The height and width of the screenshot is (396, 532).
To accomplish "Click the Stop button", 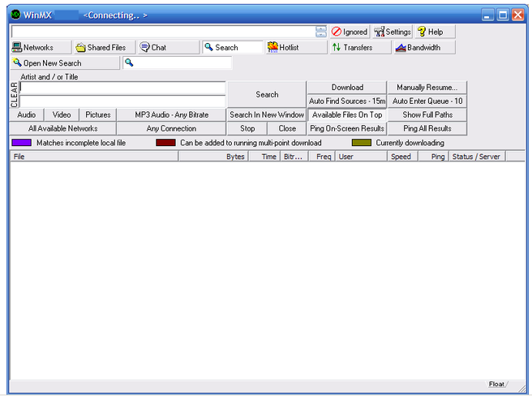I will click(x=247, y=128).
